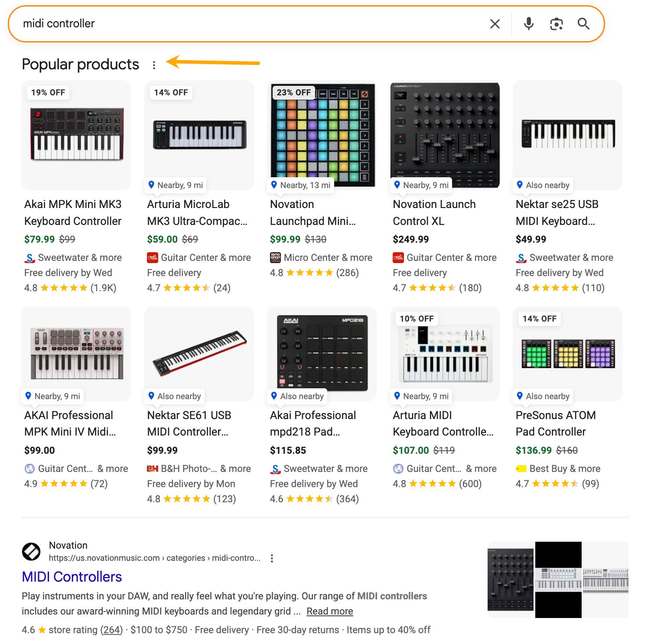Click the Novation site favicon
The image size is (651, 644).
(31, 552)
